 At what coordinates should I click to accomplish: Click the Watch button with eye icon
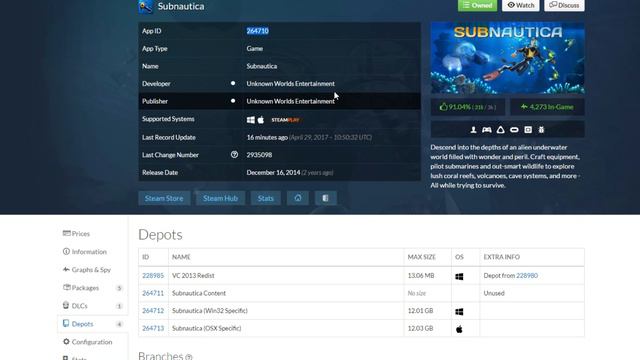tap(520, 5)
